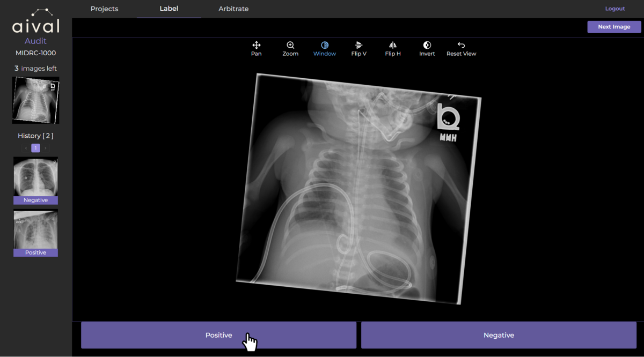
Task: Invert the image colors
Action: [x=427, y=49]
